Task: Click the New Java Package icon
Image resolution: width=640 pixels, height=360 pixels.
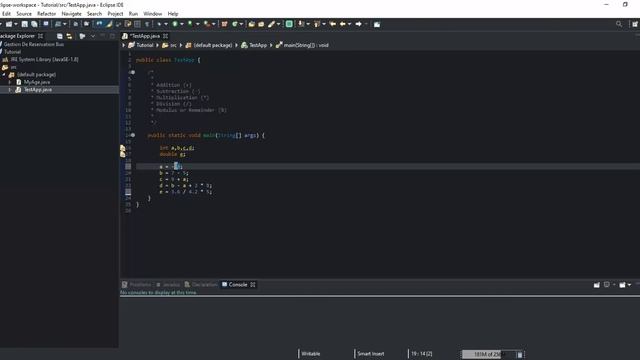Action: point(224,24)
